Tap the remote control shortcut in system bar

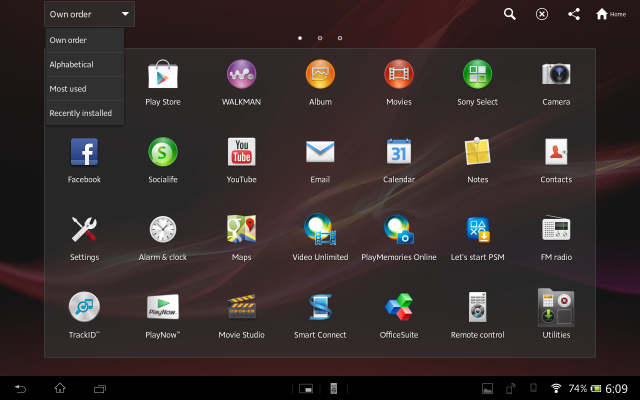[x=333, y=389]
